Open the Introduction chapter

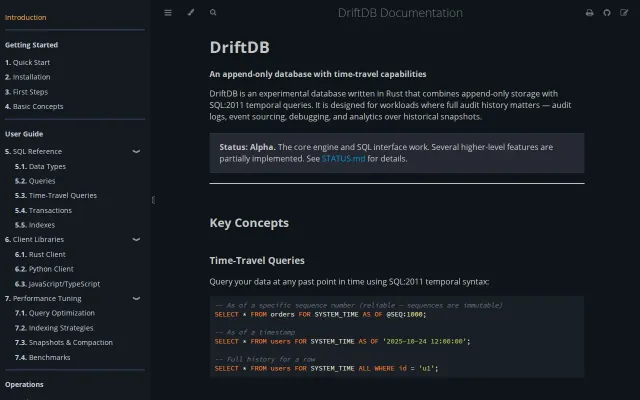pyautogui.click(x=25, y=18)
